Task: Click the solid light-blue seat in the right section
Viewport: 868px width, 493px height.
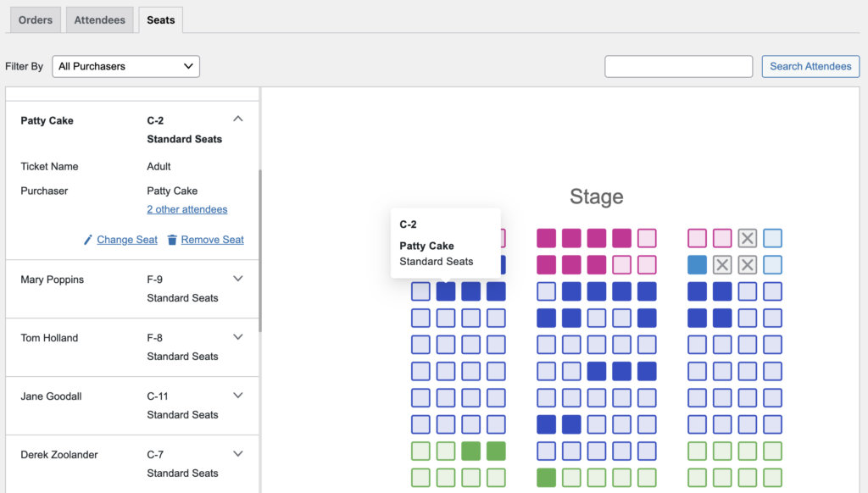Action: pos(697,265)
